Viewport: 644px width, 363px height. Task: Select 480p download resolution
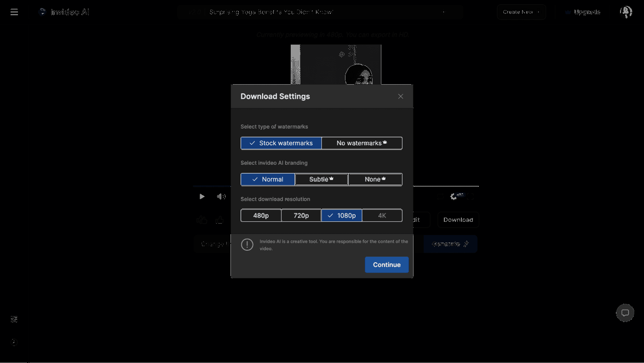(x=261, y=215)
